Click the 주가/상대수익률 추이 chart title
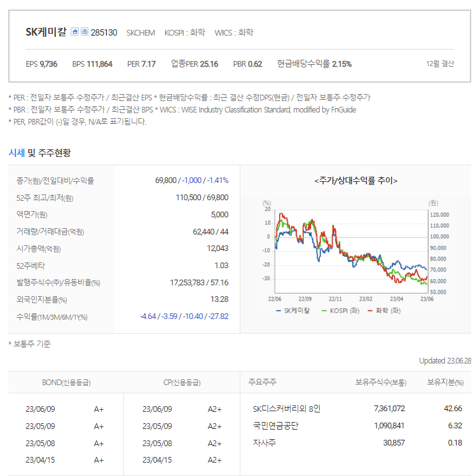This screenshot has height=476, width=475. point(355,180)
